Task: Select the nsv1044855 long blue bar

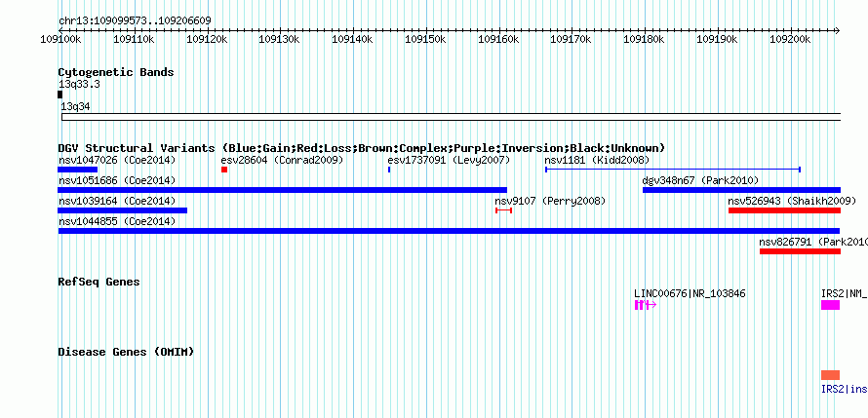Action: pyautogui.click(x=449, y=231)
